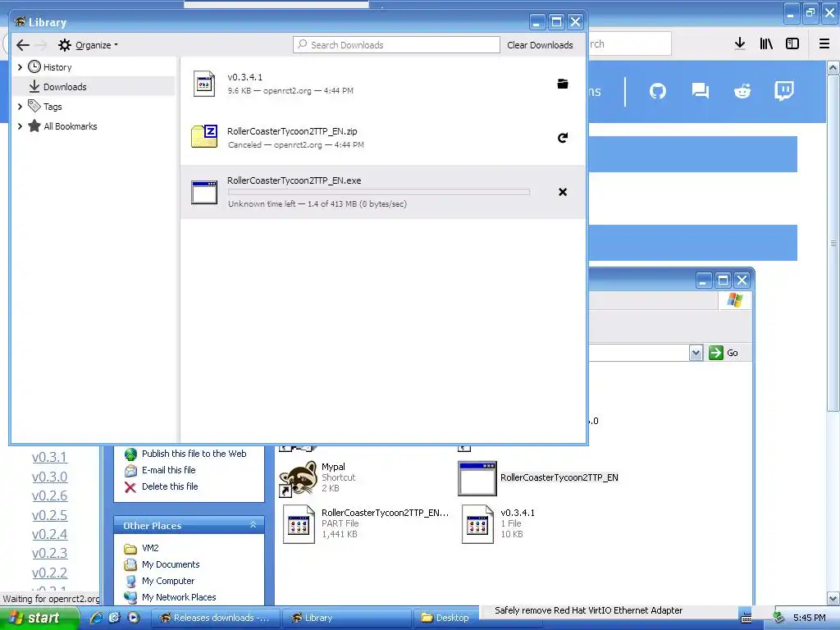840x630 pixels.
Task: Click the Reddit icon on the webpage
Action: 742,91
